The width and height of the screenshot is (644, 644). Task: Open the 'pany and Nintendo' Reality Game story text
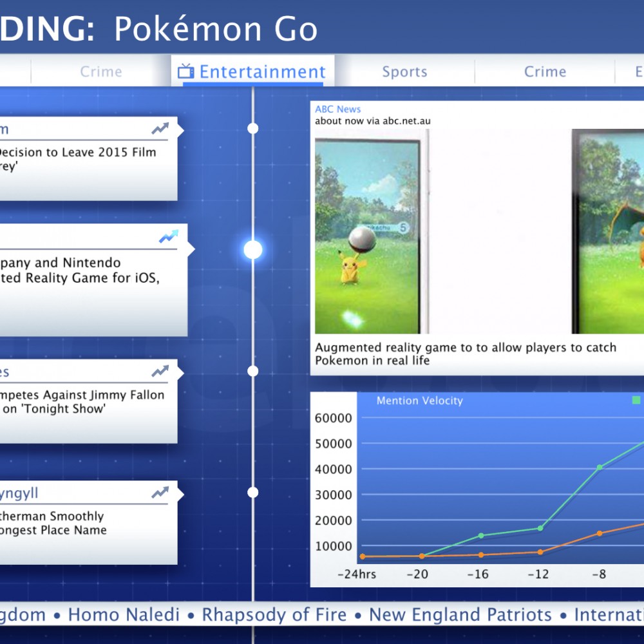80,270
